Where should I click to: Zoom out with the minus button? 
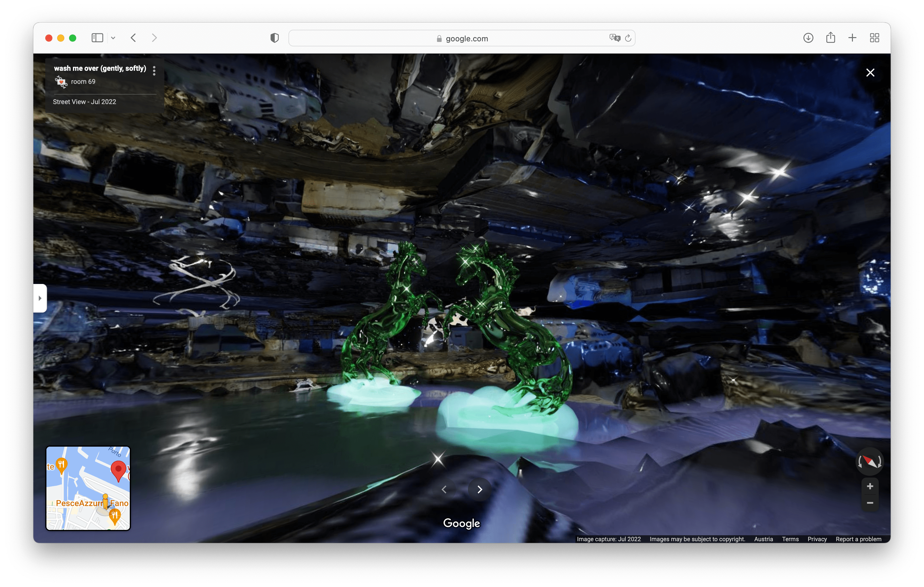point(870,503)
